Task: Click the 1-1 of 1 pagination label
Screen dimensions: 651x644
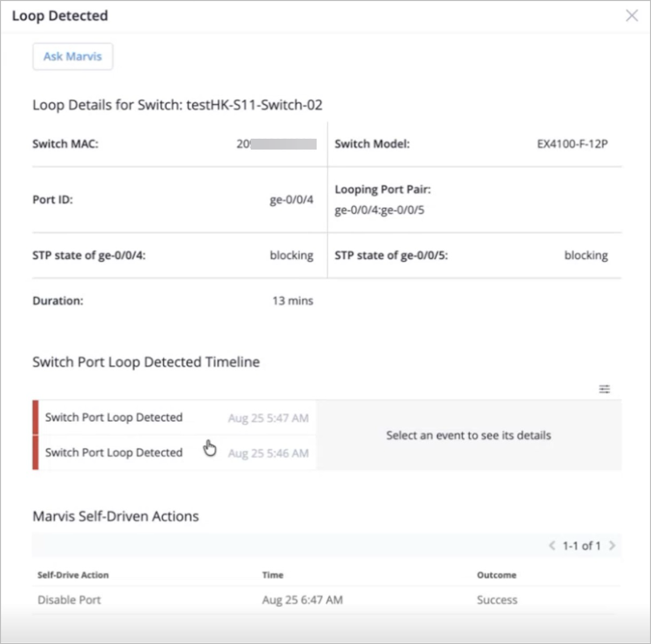Action: coord(582,546)
